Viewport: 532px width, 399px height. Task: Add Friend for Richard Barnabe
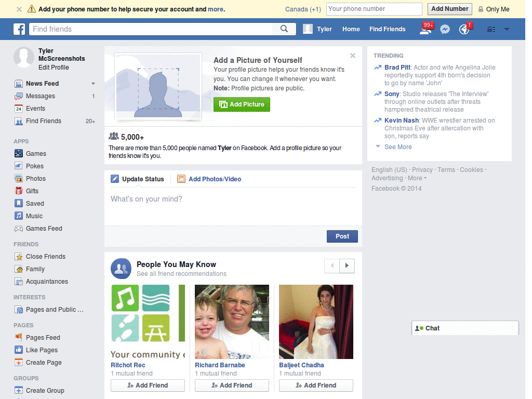point(232,385)
